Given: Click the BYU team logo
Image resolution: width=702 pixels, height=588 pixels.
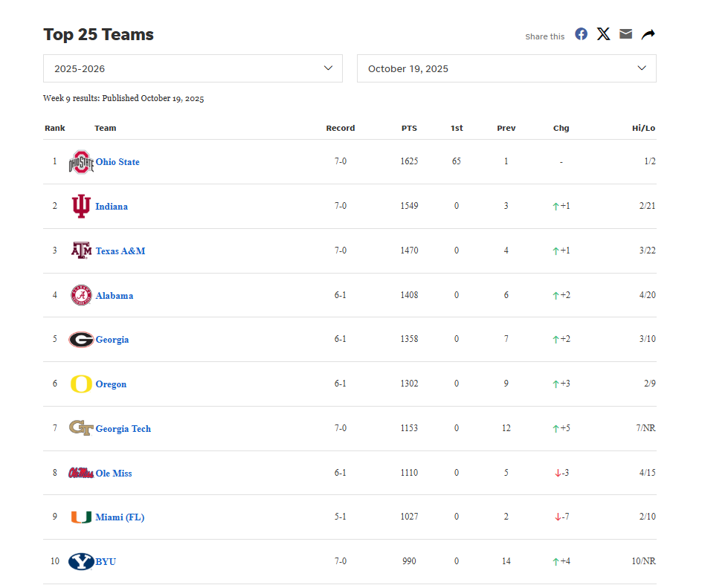Looking at the screenshot, I should [81, 561].
